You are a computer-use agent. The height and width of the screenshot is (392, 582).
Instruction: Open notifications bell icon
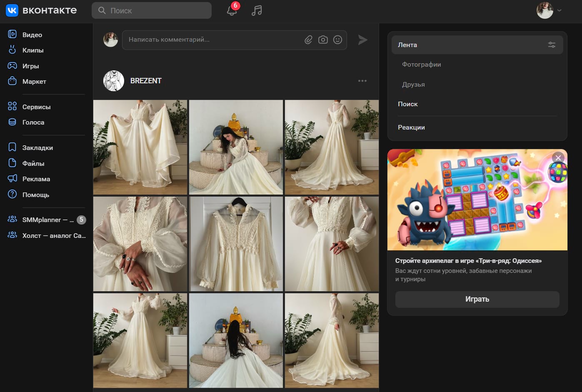click(232, 10)
